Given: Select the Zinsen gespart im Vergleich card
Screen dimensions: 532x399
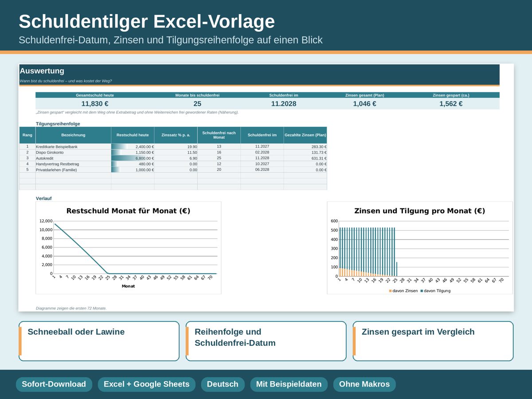Looking at the screenshot, I should tap(433, 341).
